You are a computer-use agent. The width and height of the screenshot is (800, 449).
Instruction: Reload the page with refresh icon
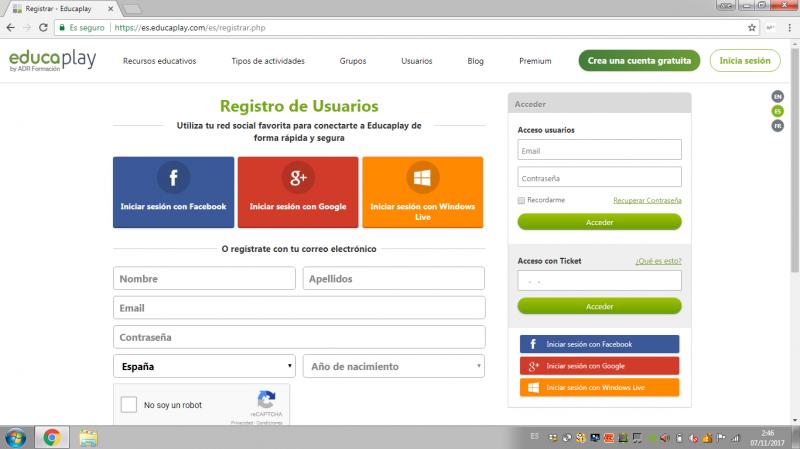43,28
